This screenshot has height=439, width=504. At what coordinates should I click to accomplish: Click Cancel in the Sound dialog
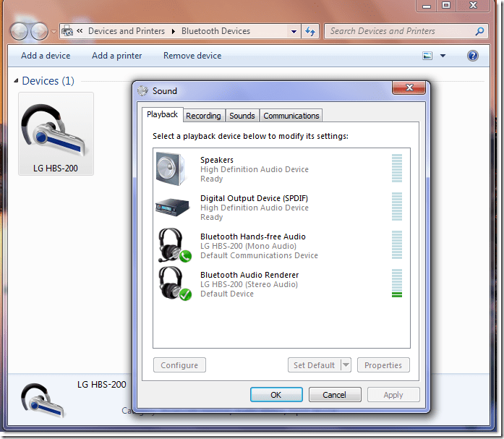tap(334, 395)
